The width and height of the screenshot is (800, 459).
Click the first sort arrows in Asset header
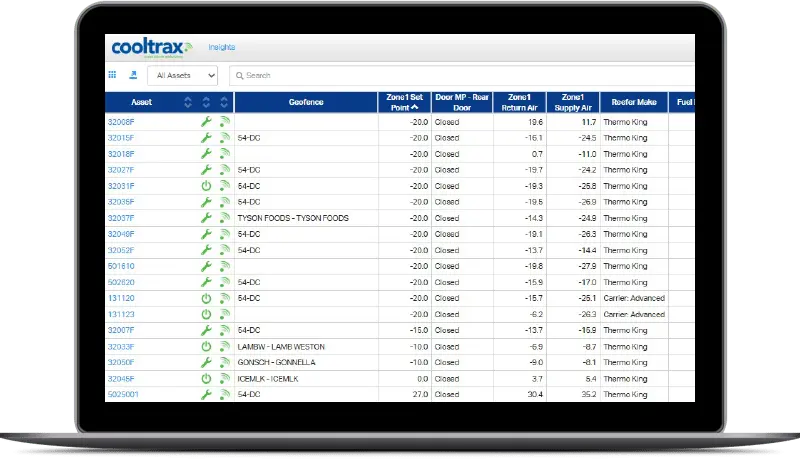pos(188,102)
